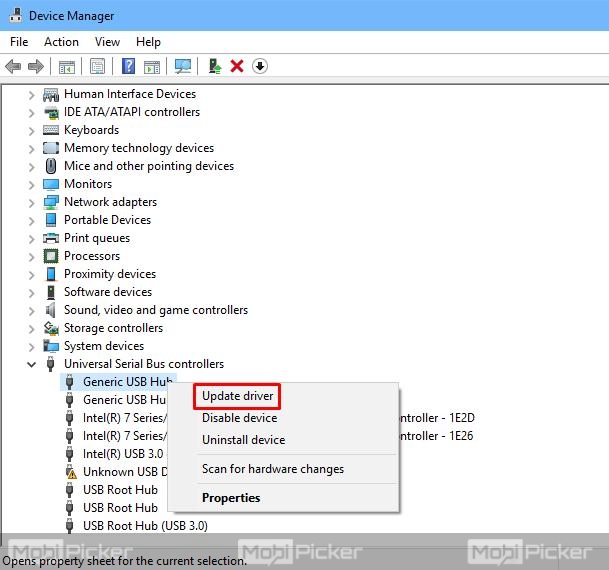Choose Update driver from context menu
The height and width of the screenshot is (570, 609).
[238, 396]
